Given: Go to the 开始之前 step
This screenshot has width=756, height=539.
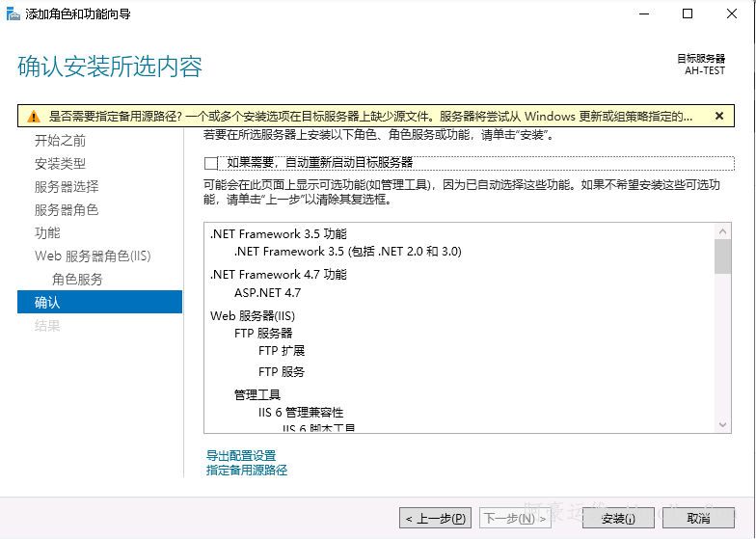Looking at the screenshot, I should (x=60, y=141).
